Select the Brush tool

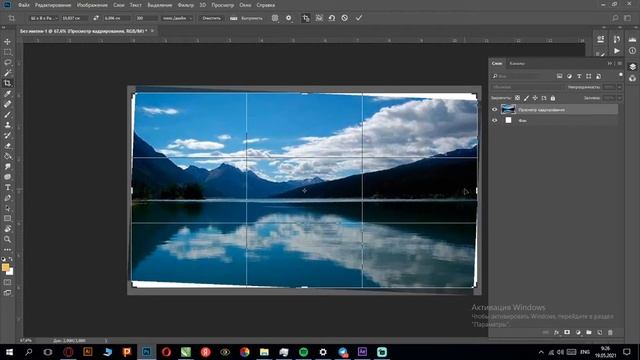tap(7, 115)
